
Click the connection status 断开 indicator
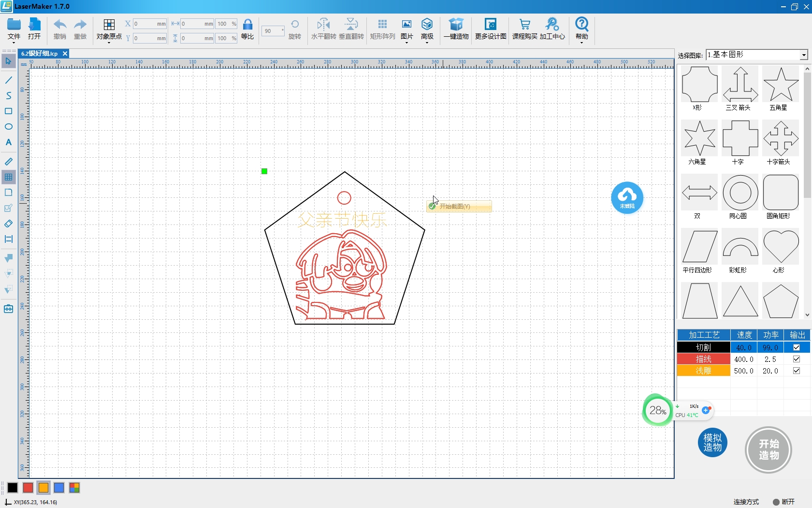point(783,502)
